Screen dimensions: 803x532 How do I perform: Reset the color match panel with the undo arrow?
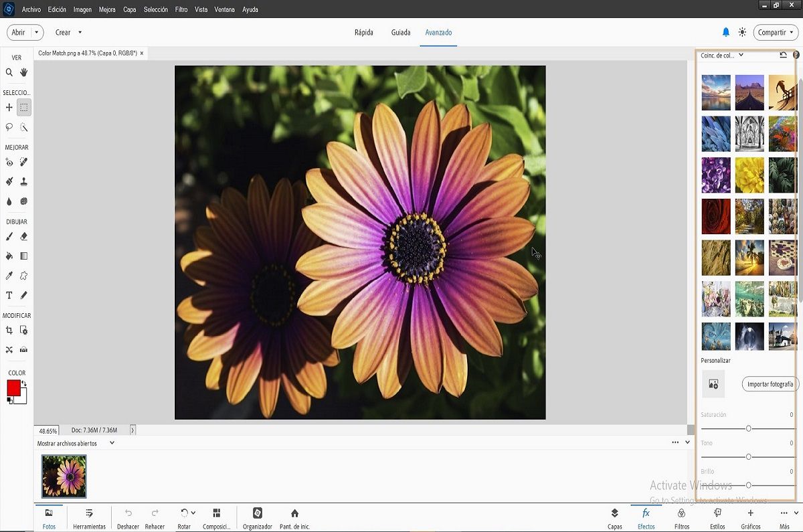pos(783,56)
